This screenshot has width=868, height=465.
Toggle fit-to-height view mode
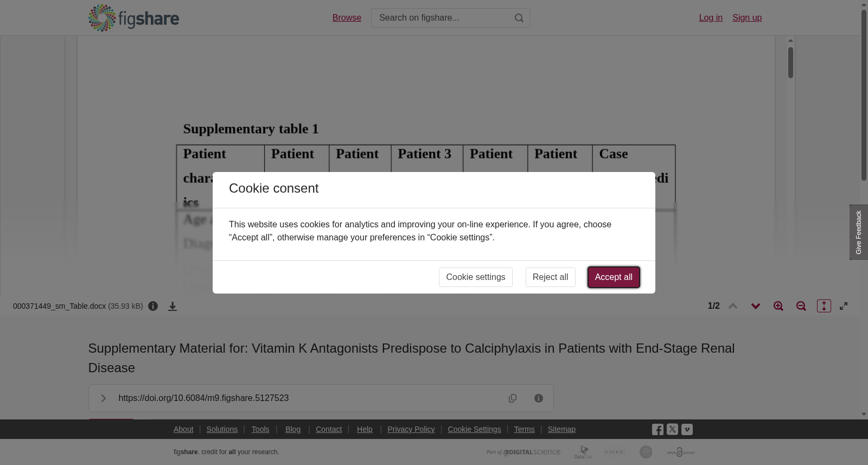[x=824, y=306]
